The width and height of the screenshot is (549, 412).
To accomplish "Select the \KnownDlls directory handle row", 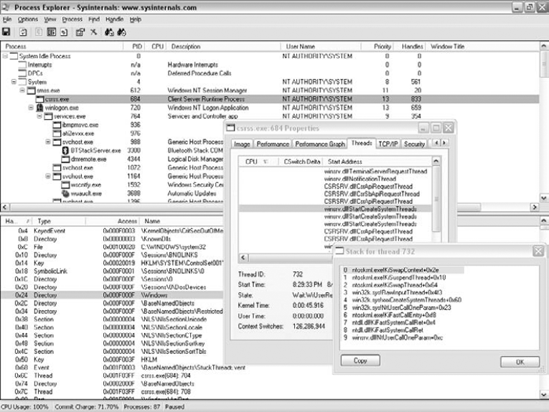I will point(112,239).
